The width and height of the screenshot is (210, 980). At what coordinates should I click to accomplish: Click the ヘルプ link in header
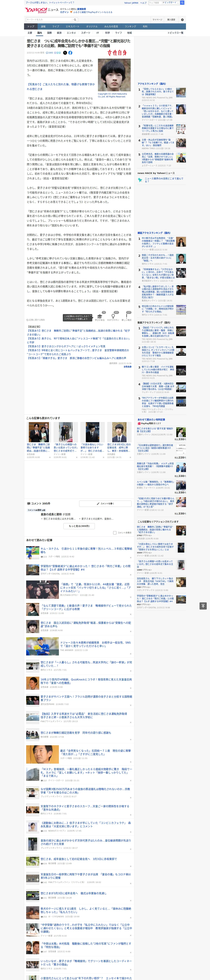click(143, 3)
